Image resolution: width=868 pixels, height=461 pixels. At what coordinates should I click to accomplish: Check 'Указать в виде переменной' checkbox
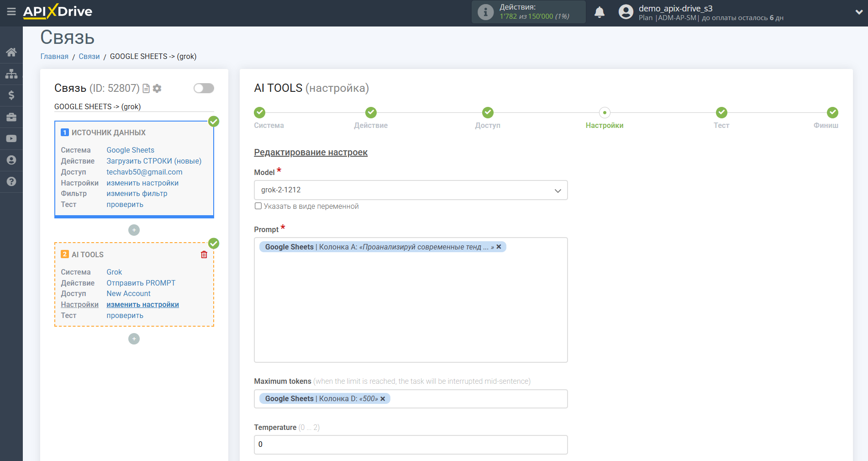(258, 206)
